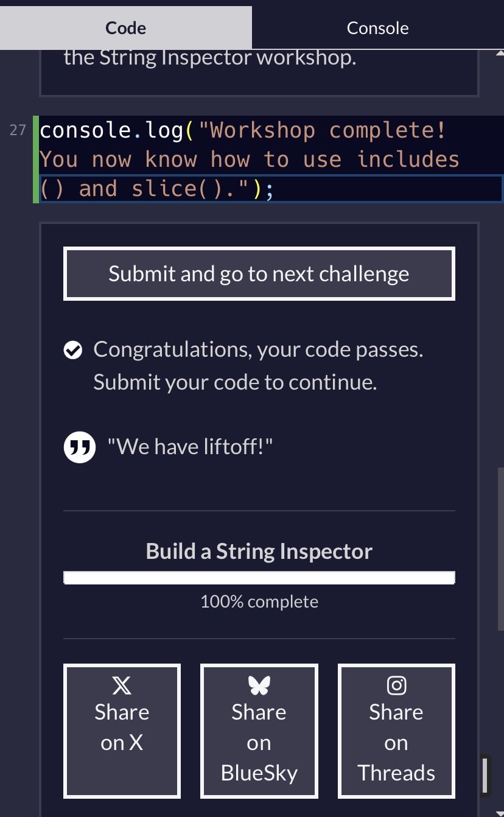Screen dimensions: 504x817
Task: Click the "100% complete" label
Action: pos(259,602)
